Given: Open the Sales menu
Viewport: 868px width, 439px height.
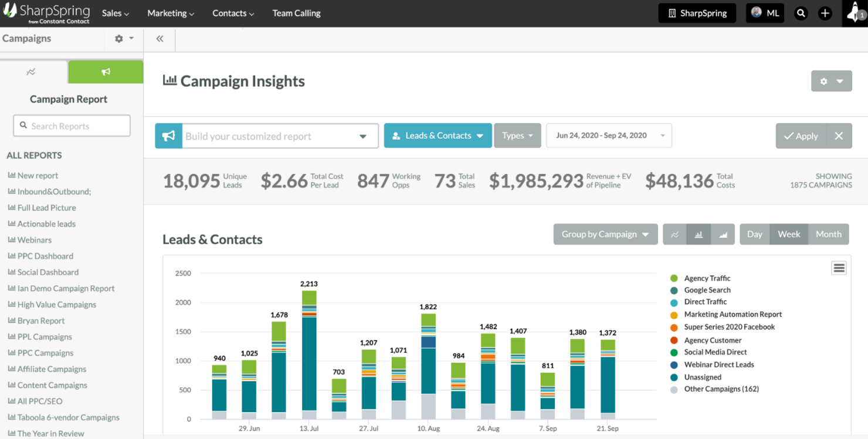Looking at the screenshot, I should pyautogui.click(x=116, y=13).
